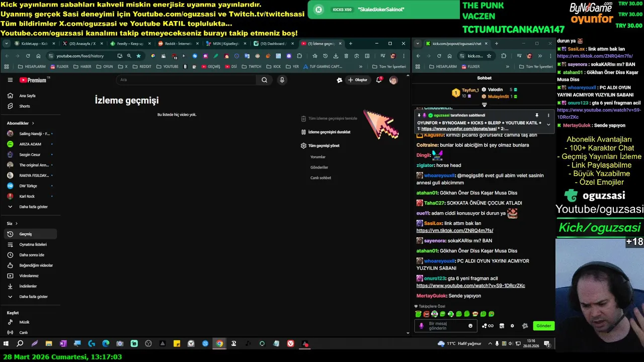Expand Daha fazla göster under Siz
This screenshot has height=362, width=644.
(x=30, y=297)
